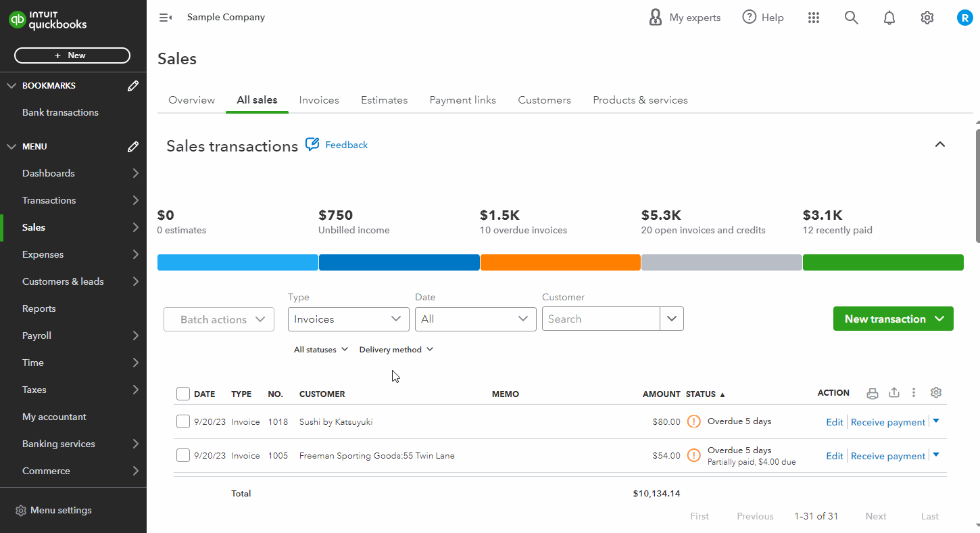Switch to the Invoices tab
980x533 pixels.
point(319,100)
